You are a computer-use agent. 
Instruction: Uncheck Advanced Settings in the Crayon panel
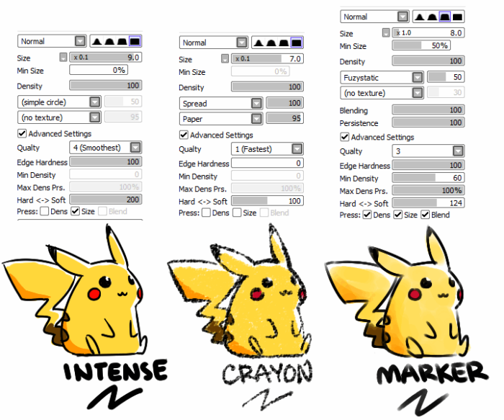pyautogui.click(x=184, y=135)
